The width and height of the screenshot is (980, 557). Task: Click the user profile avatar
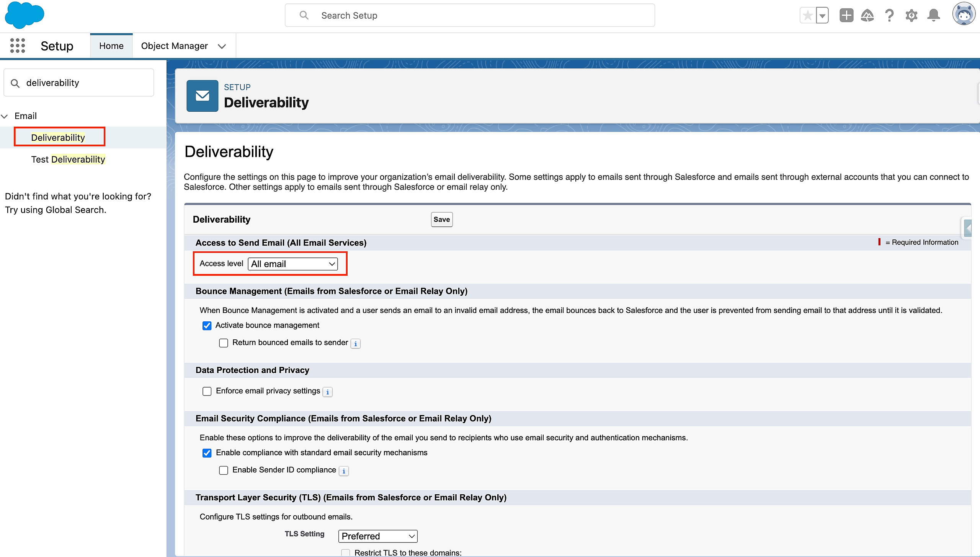click(963, 15)
